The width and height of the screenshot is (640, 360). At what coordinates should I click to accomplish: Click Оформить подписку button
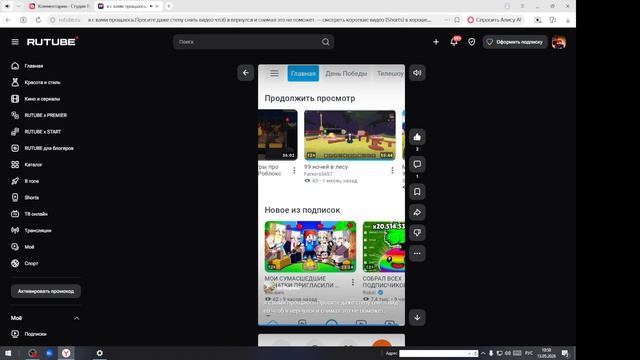click(515, 42)
